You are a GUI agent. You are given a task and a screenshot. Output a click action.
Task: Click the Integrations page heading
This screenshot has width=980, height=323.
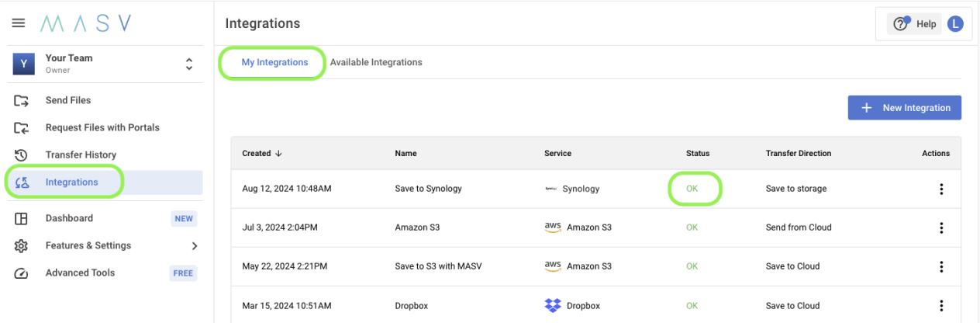click(x=263, y=24)
